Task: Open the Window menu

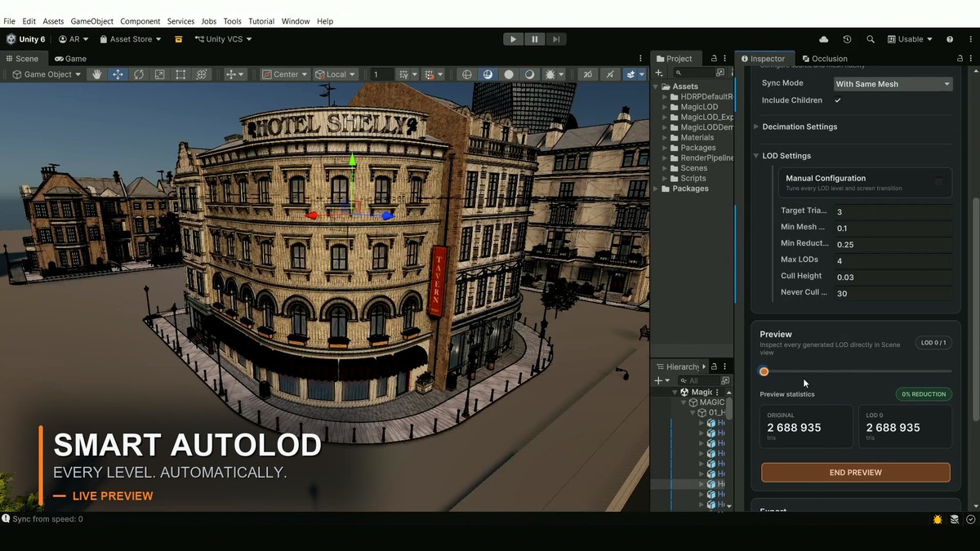Action: 296,20
